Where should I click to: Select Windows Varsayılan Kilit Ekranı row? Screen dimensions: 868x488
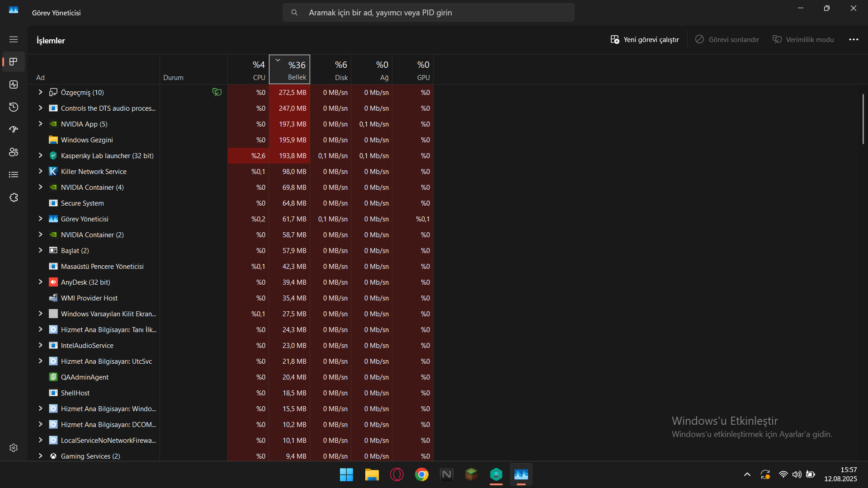pos(231,314)
